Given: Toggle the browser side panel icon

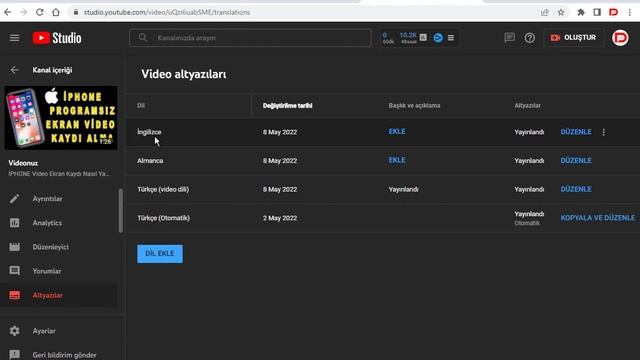Looking at the screenshot, I should (597, 12).
